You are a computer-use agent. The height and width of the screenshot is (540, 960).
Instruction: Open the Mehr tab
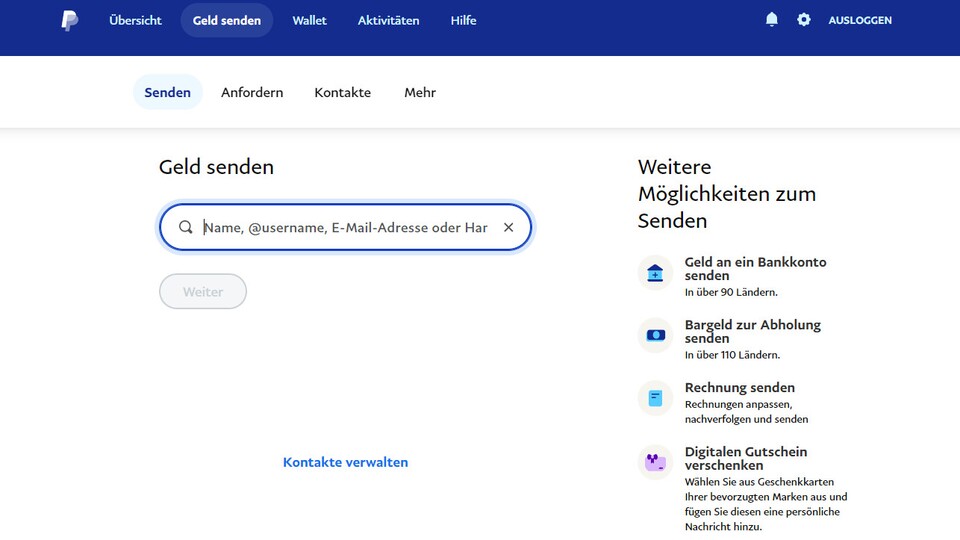420,92
